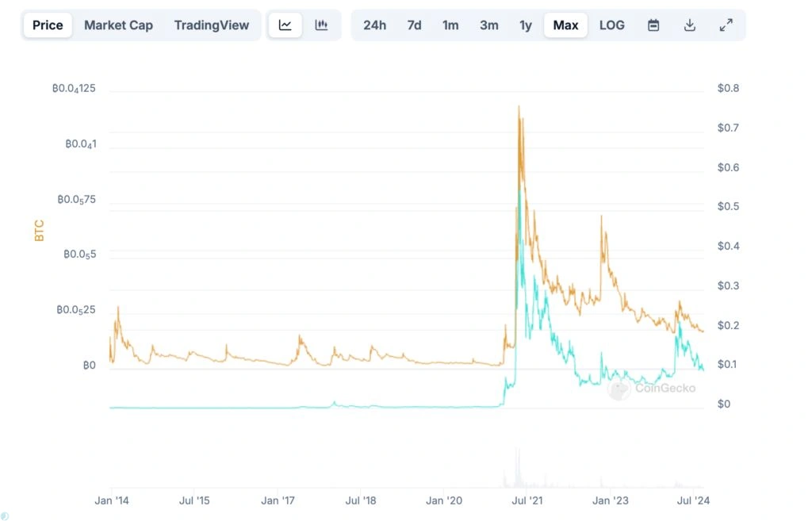Image resolution: width=812 pixels, height=521 pixels.
Task: Open the TradingView tab
Action: [x=212, y=25]
